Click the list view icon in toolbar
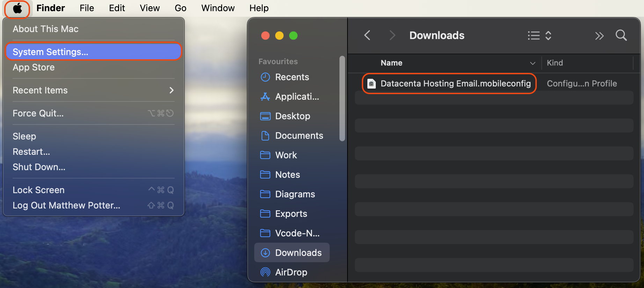 [534, 36]
